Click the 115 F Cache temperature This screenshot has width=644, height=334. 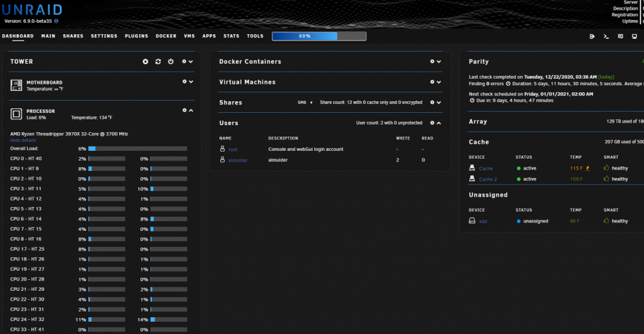tap(576, 168)
